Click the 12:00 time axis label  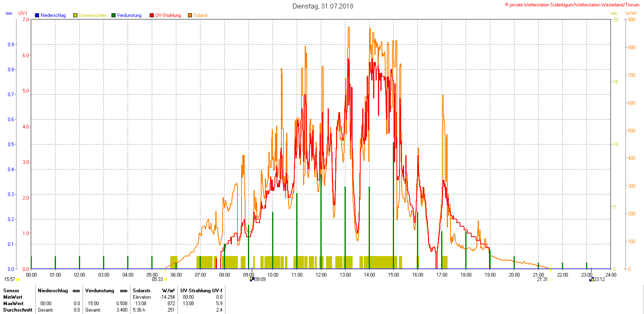[x=321, y=275]
